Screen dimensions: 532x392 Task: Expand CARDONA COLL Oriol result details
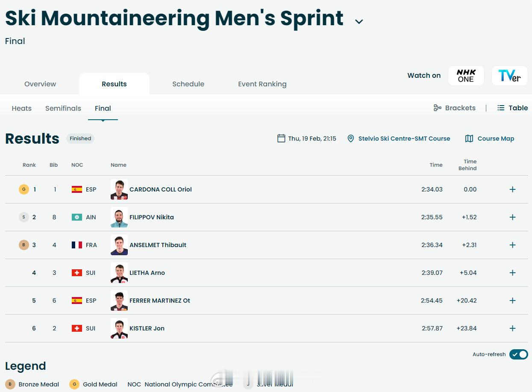[512, 189]
